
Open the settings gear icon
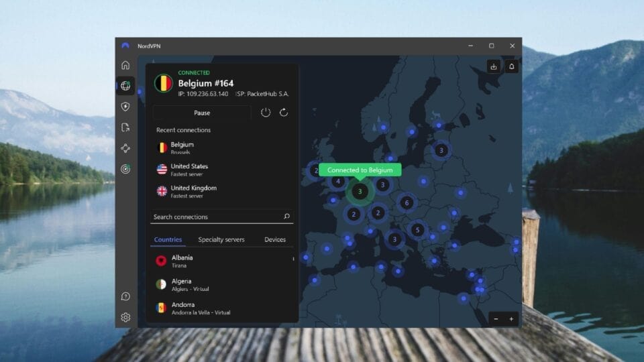(125, 317)
